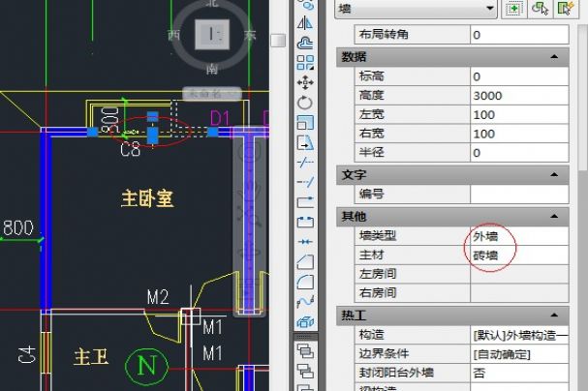This screenshot has height=391, width=588.
Task: Collapse the 数据 properties section
Action: click(555, 57)
